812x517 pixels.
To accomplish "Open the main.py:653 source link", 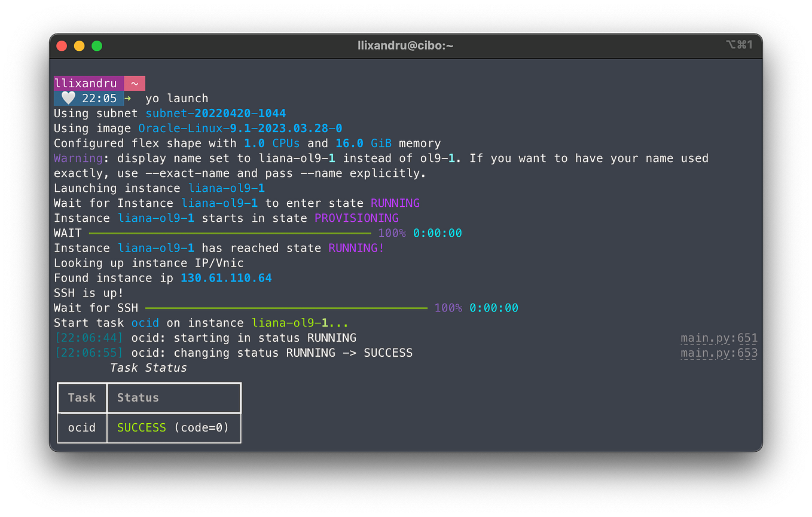I will 718,353.
